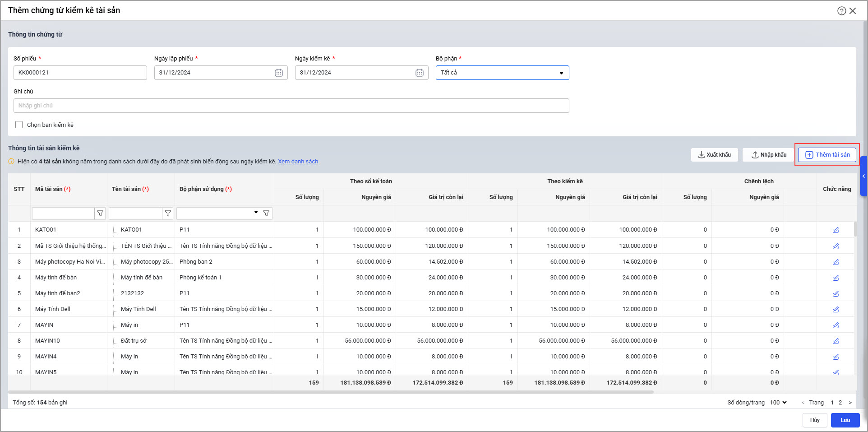This screenshot has height=432, width=868.
Task: Open the Xem danh sách link
Action: [298, 162]
